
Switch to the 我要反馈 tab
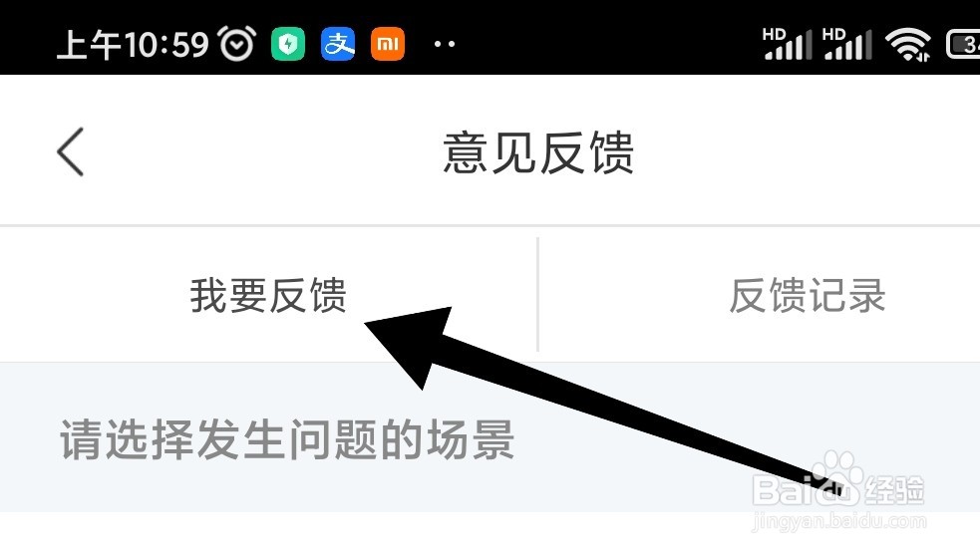tap(268, 295)
